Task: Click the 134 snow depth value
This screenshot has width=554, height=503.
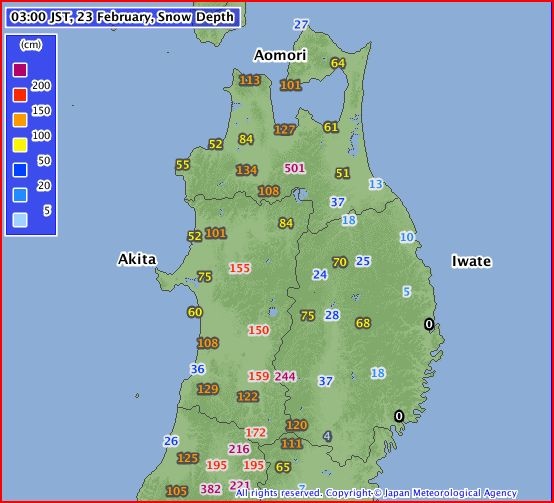Action: point(246,170)
